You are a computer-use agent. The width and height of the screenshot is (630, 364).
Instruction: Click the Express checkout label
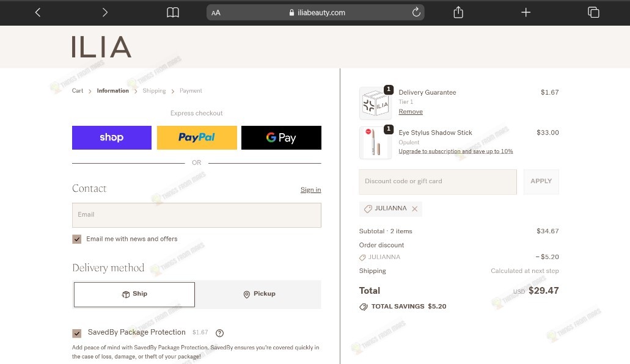(197, 114)
